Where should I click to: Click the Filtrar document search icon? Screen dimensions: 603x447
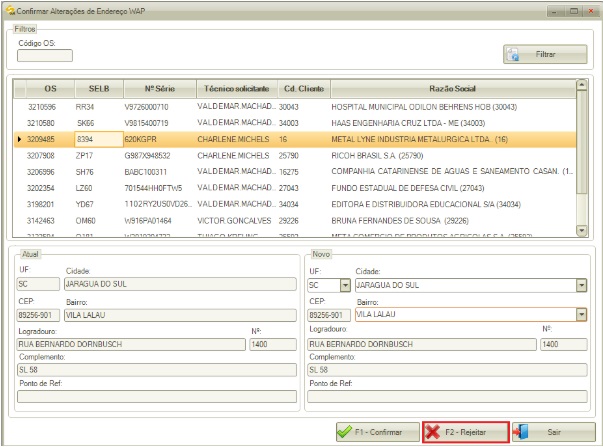coord(513,55)
